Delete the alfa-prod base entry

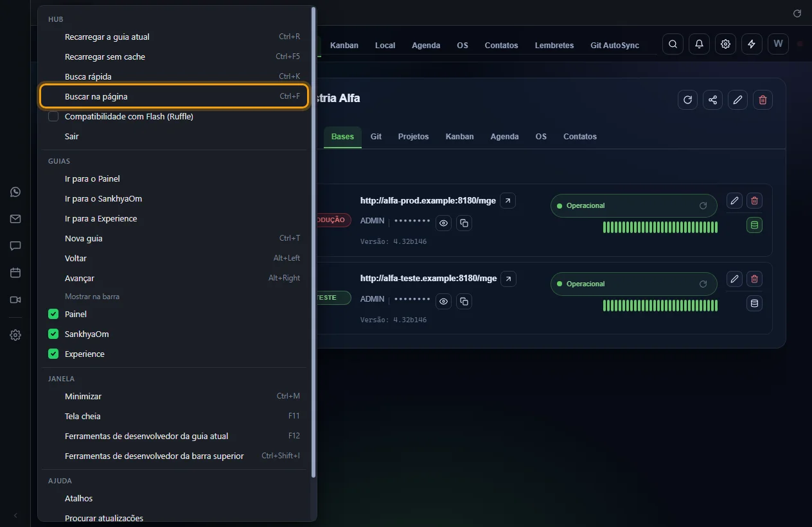pyautogui.click(x=754, y=201)
